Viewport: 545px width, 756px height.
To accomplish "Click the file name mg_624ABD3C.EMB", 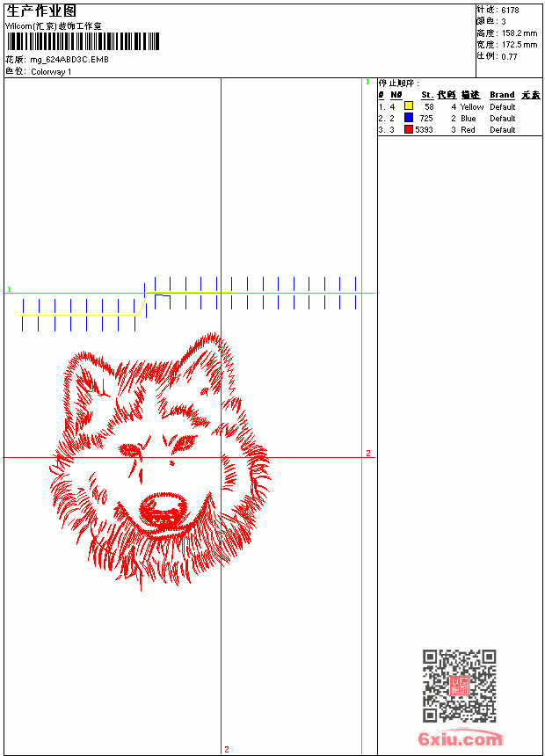I will pos(69,60).
